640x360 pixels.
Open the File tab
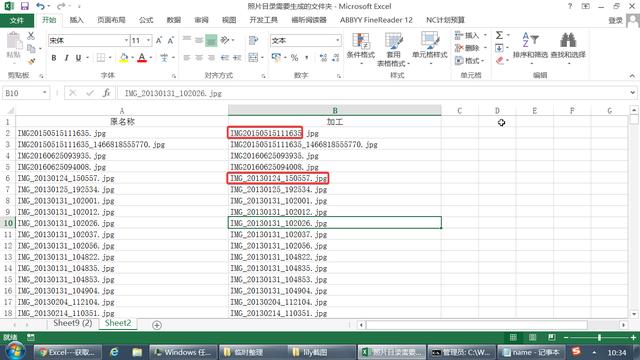(17, 20)
